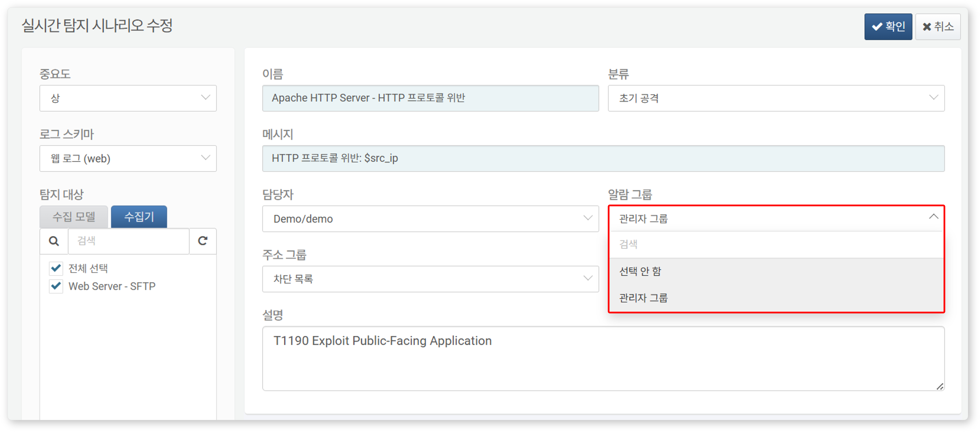Choose 관리자 그룹 from the list
Viewport: 980px width, 432px height.
click(x=776, y=298)
